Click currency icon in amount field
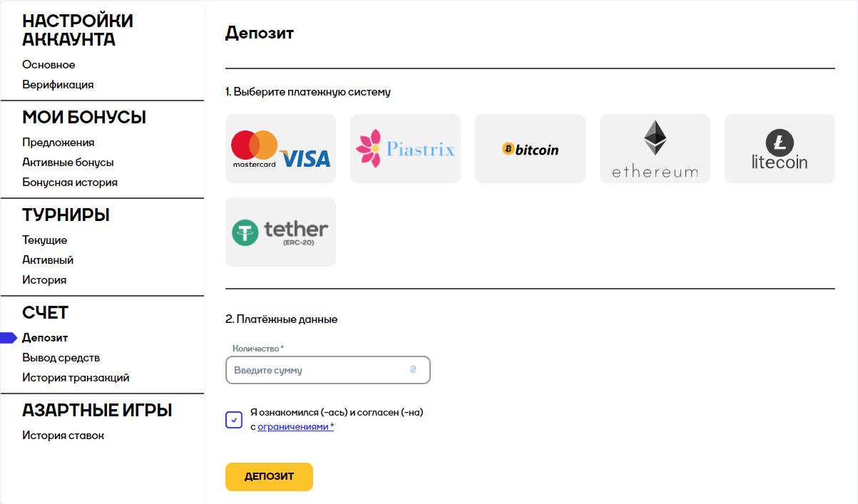The width and height of the screenshot is (858, 504). coord(412,370)
